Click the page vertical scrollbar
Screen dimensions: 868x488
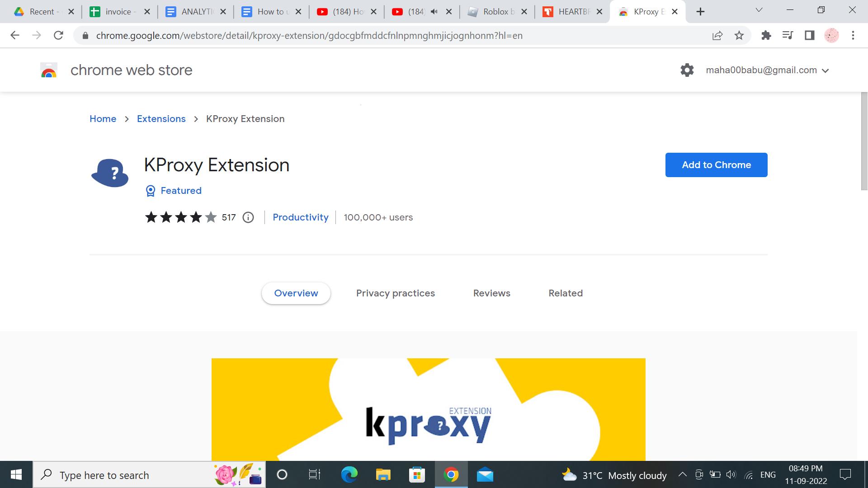tap(864, 141)
